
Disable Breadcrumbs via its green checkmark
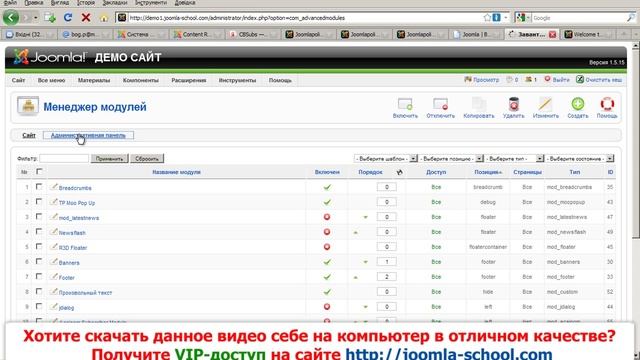(x=327, y=187)
